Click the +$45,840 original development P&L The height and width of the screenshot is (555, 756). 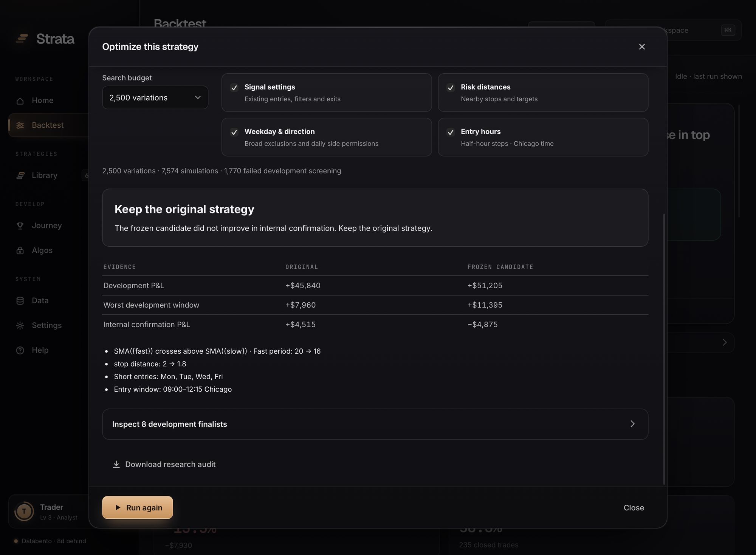pyautogui.click(x=303, y=286)
